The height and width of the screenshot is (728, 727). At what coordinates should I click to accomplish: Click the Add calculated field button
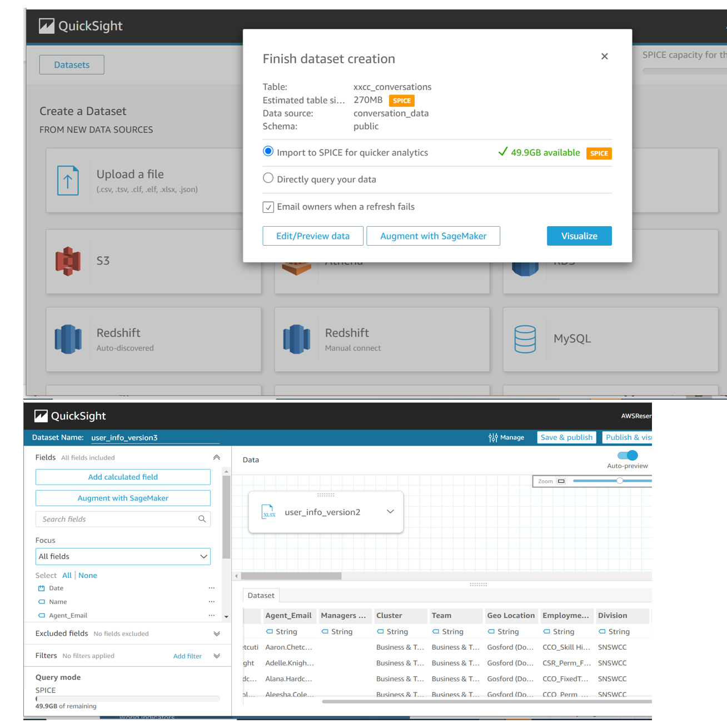coord(123,477)
